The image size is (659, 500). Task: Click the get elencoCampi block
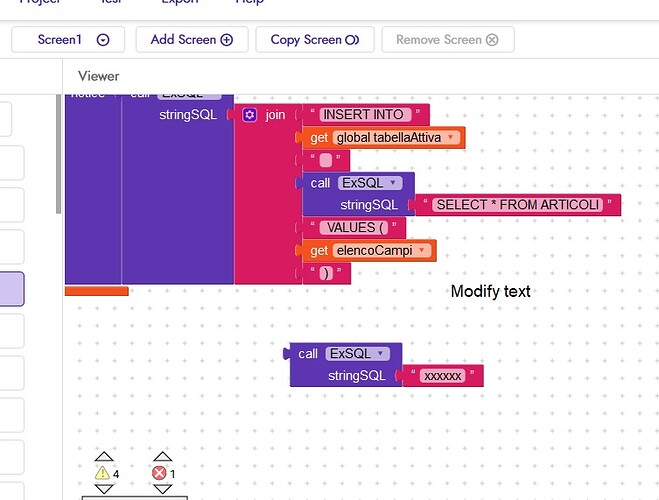319,250
